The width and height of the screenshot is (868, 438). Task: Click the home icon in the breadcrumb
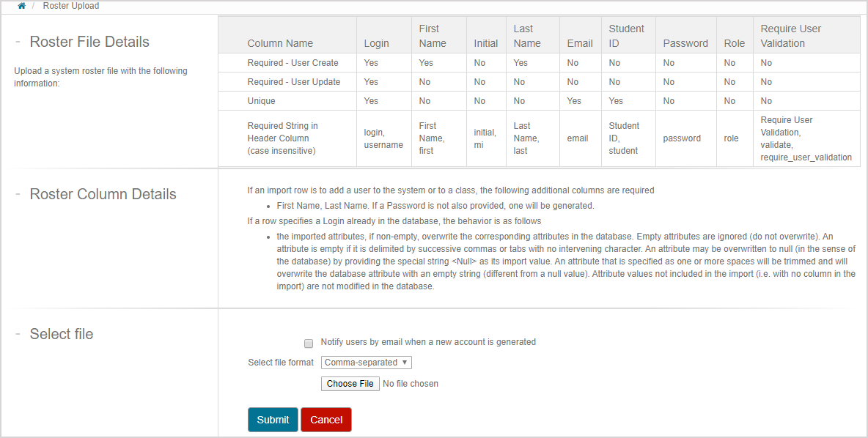click(21, 6)
